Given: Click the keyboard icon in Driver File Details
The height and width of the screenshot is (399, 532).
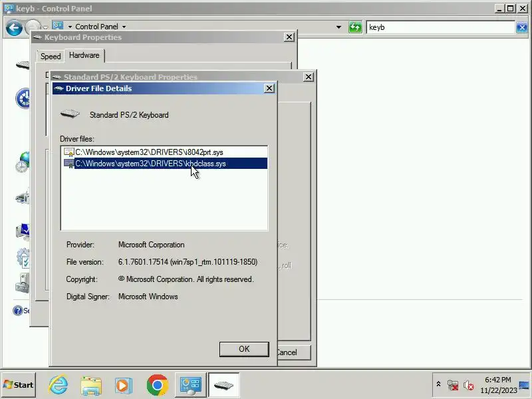Looking at the screenshot, I should pyautogui.click(x=70, y=114).
